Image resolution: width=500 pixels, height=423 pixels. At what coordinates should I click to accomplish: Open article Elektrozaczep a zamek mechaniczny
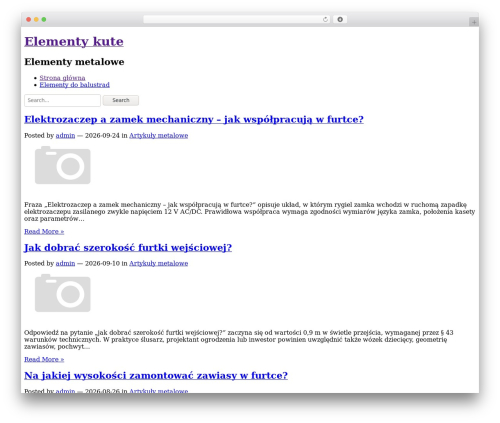pos(194,119)
